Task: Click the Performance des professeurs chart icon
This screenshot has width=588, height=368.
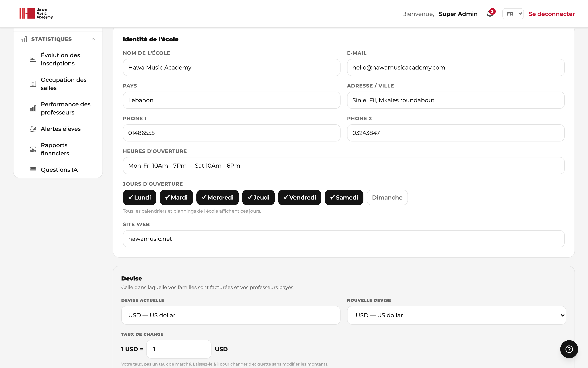Action: tap(33, 108)
